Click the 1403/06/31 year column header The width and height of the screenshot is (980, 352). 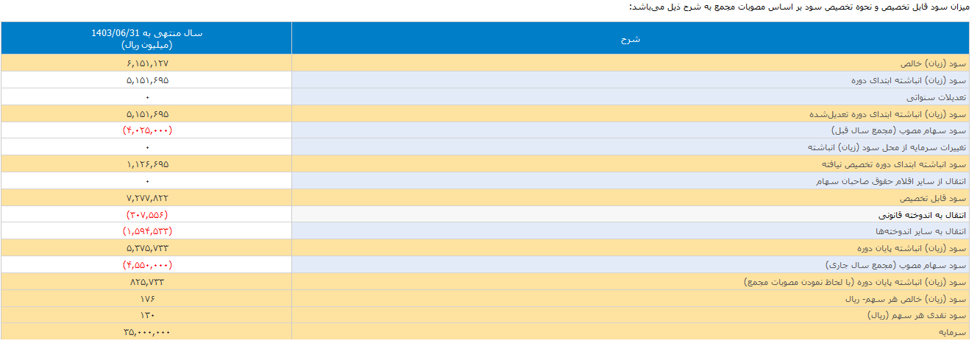(146, 38)
